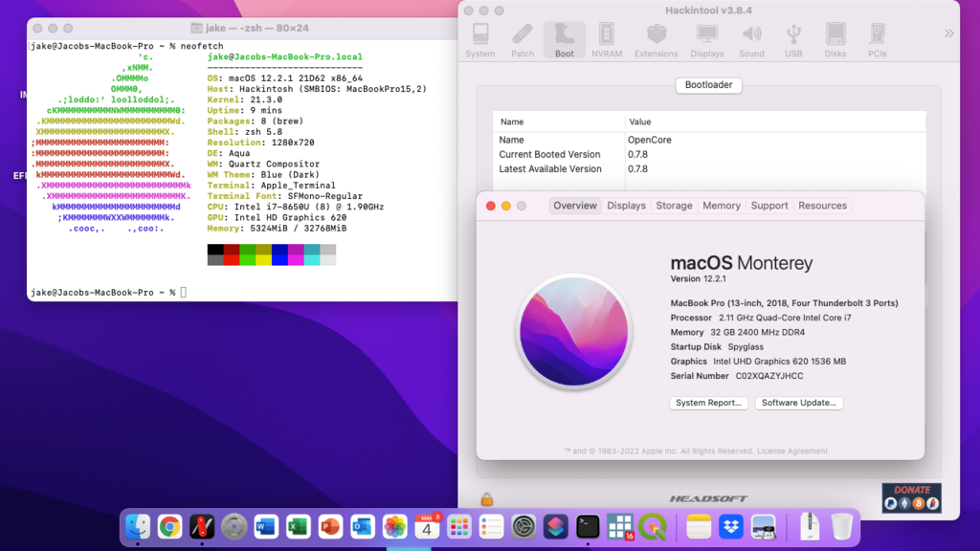Select the Memory tab
Viewport: 980px width, 551px height.
coord(722,206)
